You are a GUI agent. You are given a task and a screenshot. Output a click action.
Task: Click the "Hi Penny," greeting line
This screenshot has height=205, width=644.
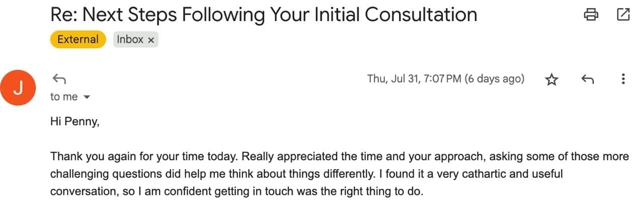pyautogui.click(x=75, y=121)
